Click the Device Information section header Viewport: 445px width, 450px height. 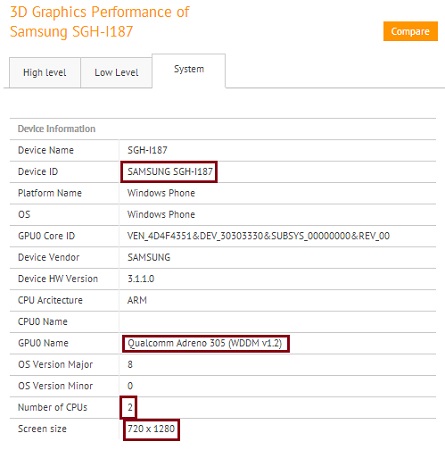coord(57,129)
